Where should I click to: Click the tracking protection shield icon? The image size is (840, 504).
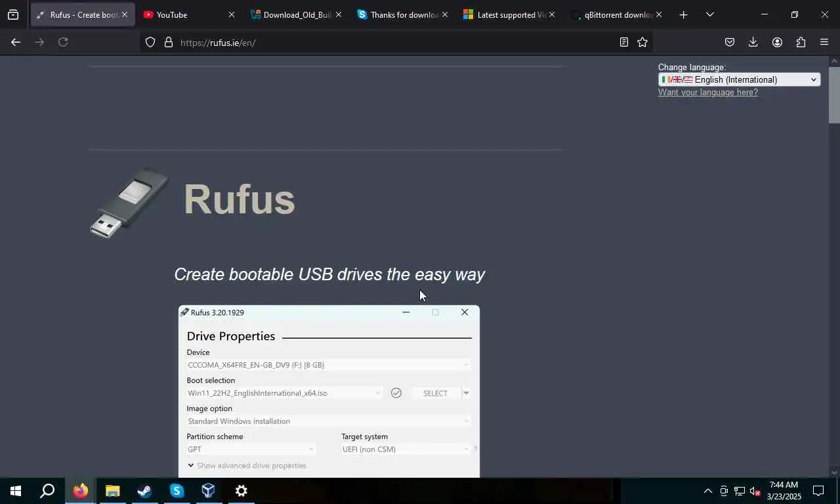[x=150, y=42]
